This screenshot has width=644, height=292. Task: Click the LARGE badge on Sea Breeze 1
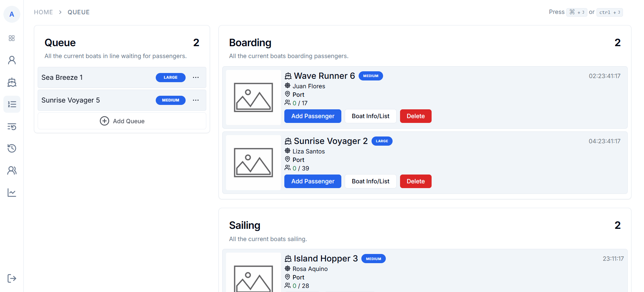tap(171, 77)
